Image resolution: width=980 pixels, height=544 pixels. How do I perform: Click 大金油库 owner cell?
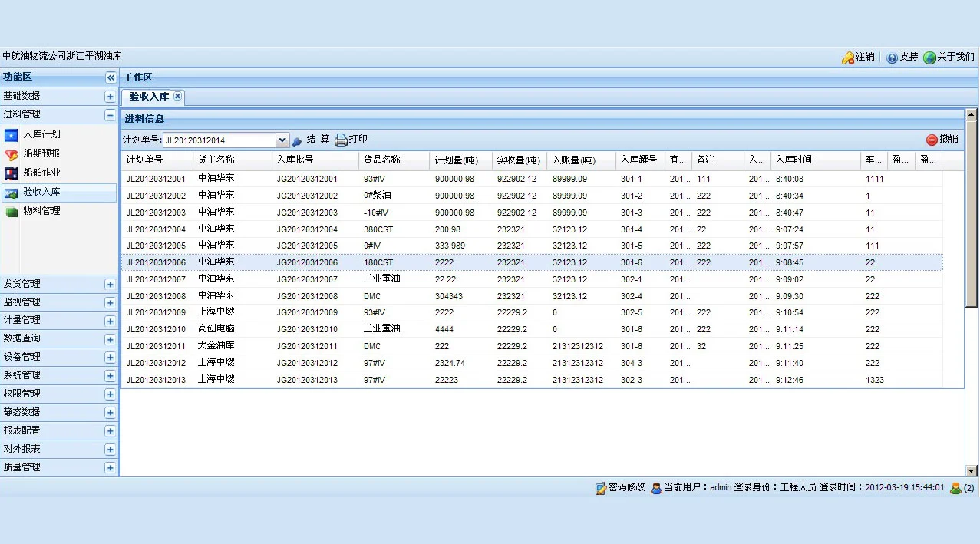216,346
